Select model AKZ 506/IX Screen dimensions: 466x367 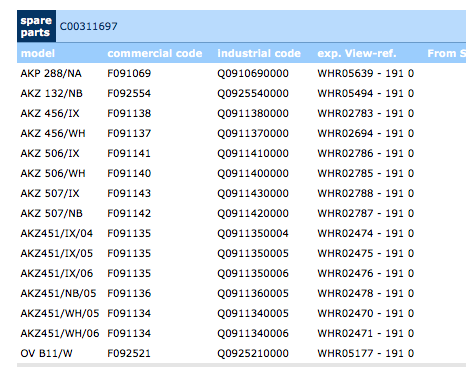[x=50, y=153]
